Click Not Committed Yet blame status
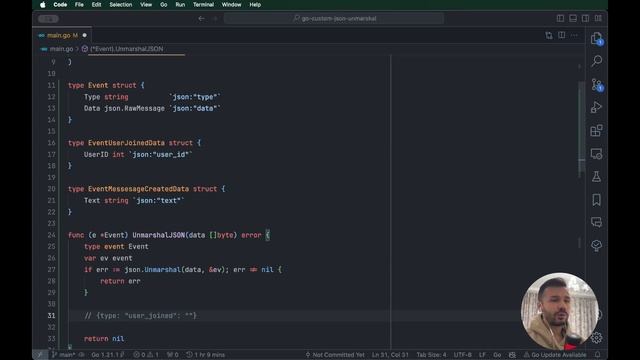 [x=335, y=355]
